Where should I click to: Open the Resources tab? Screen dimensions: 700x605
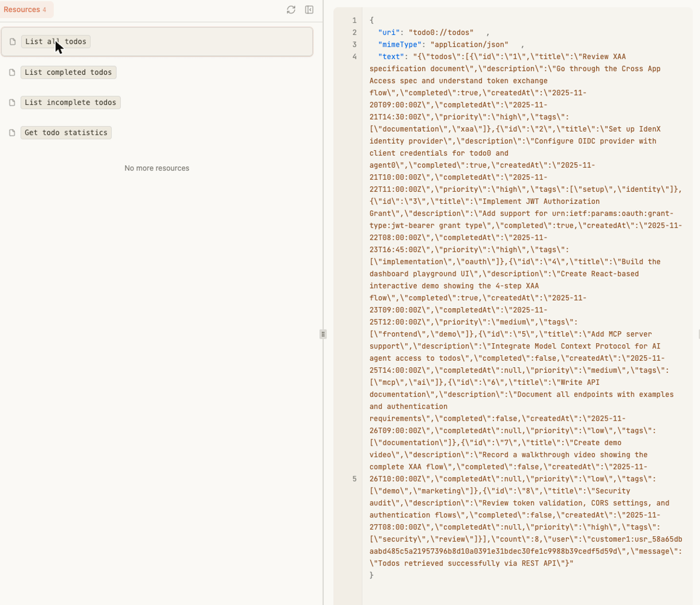[x=26, y=9]
